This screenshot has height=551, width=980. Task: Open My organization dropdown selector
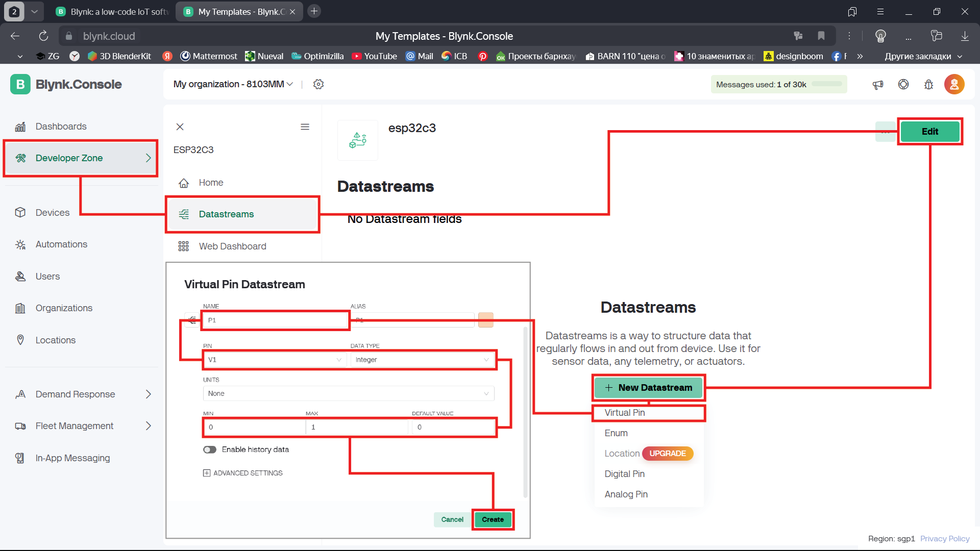233,84
